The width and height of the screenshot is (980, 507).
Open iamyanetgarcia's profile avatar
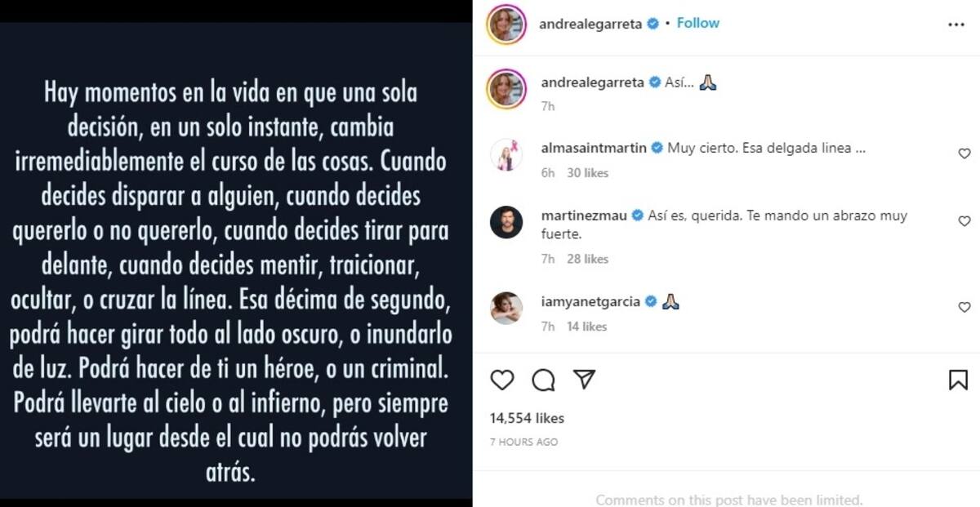pyautogui.click(x=507, y=308)
